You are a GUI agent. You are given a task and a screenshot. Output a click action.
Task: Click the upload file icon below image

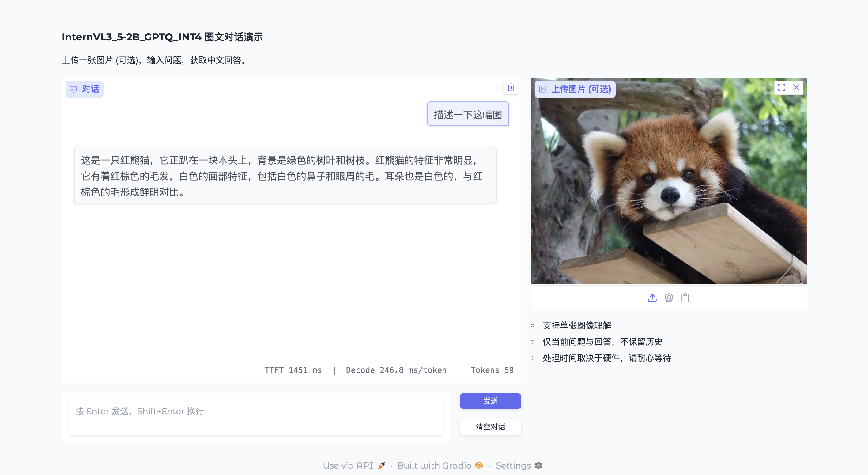pyautogui.click(x=652, y=298)
